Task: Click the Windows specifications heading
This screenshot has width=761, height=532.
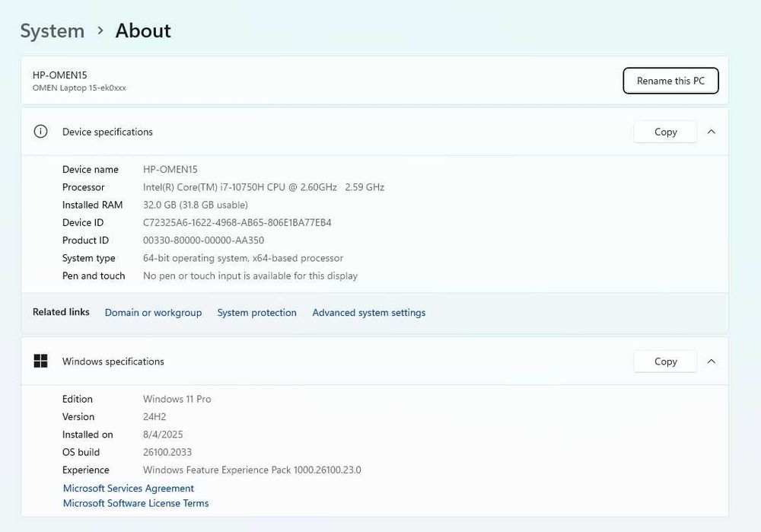Action: point(113,362)
